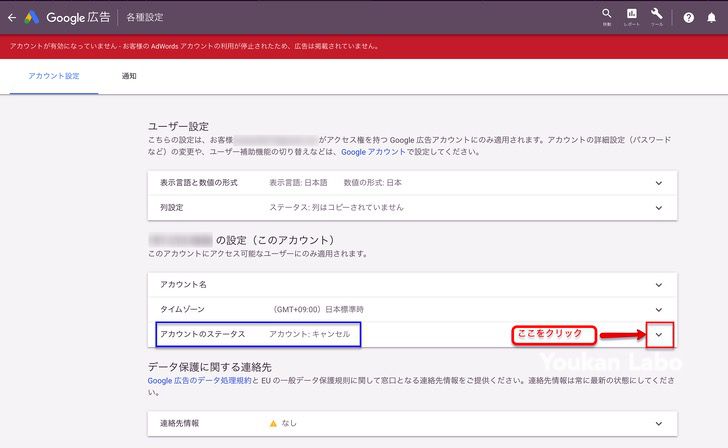The width and height of the screenshot is (728, 448).
Task: Click the の設定（このアカウント）heading
Action: point(275,240)
